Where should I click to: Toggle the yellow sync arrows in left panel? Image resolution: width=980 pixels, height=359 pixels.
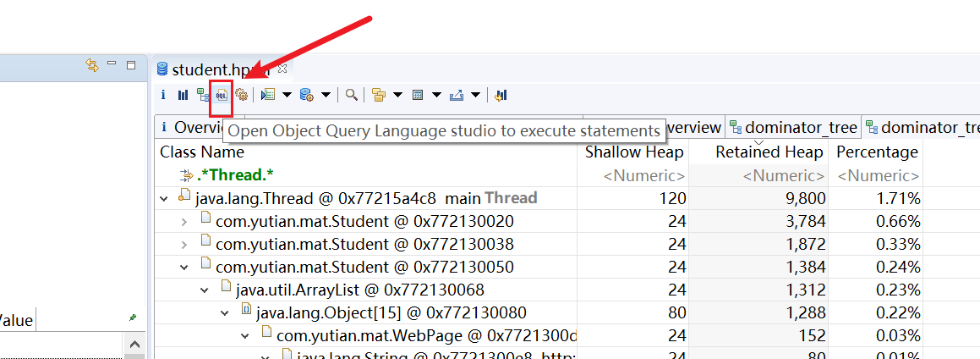click(91, 65)
